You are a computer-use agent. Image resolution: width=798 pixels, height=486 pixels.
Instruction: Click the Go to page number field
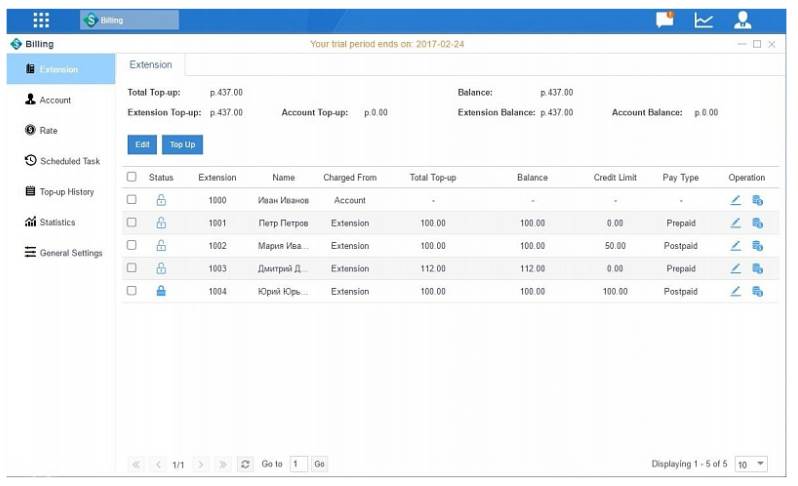click(x=298, y=464)
